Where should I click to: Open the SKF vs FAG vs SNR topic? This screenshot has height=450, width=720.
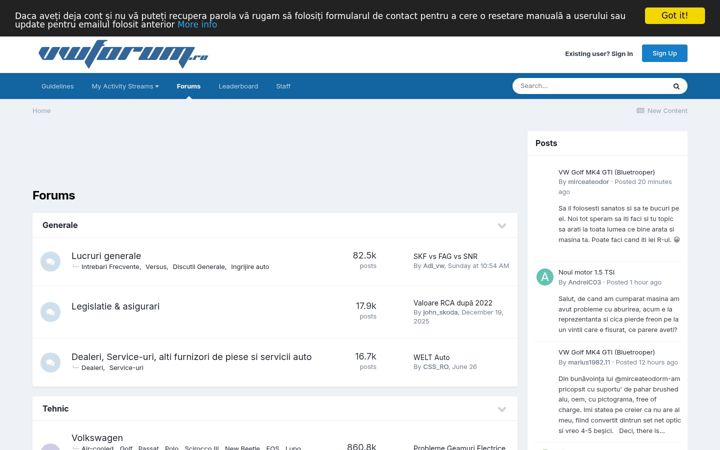pyautogui.click(x=445, y=256)
